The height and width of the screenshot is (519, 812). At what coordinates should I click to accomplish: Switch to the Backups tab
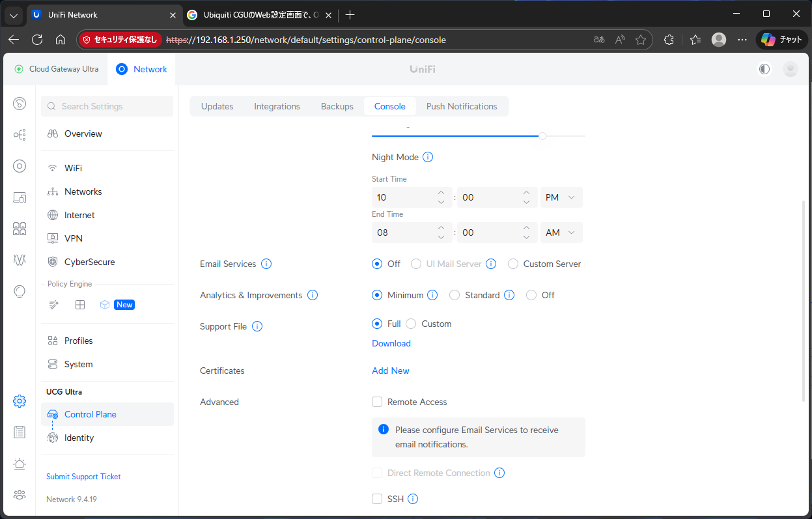coord(337,106)
